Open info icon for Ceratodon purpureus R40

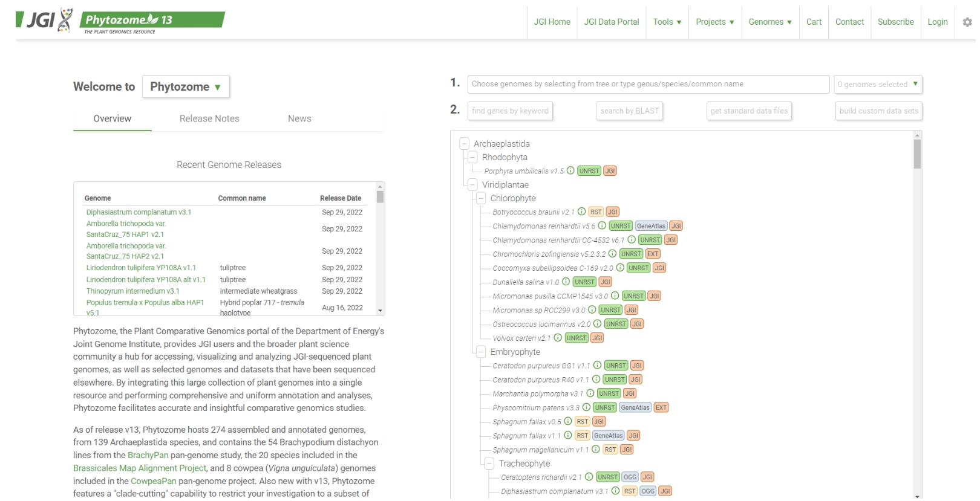pos(596,379)
